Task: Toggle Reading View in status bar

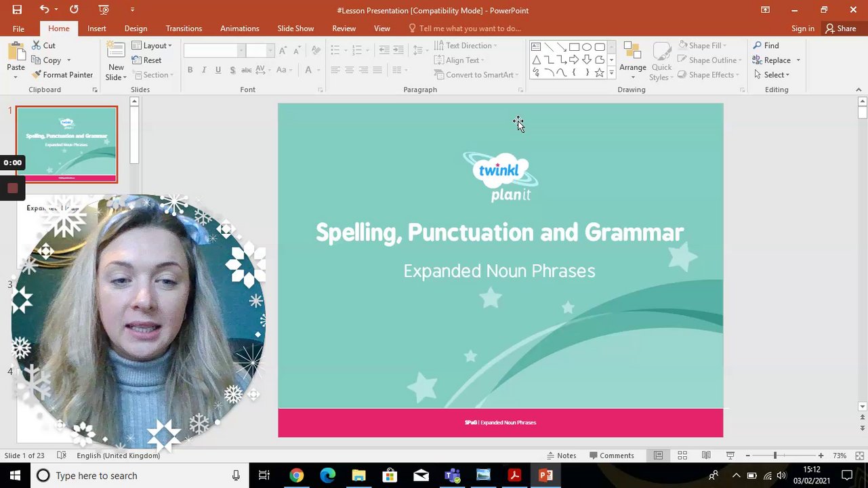Action: click(706, 455)
